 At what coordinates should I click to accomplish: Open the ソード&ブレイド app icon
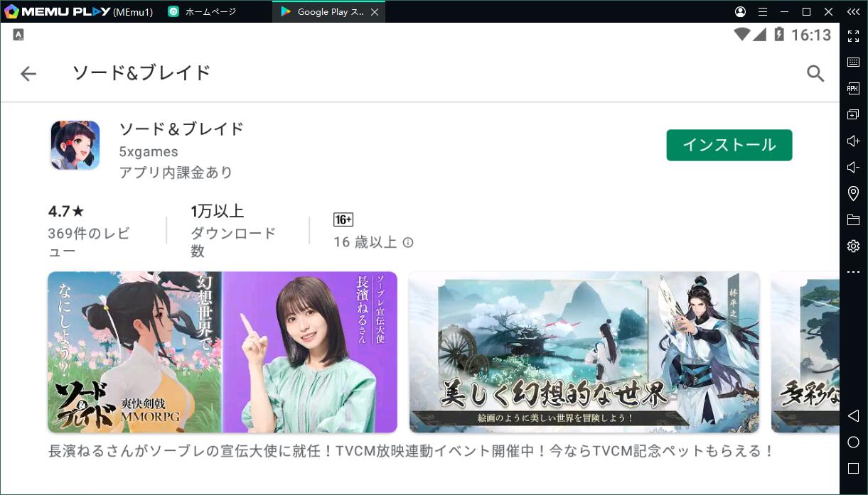75,145
